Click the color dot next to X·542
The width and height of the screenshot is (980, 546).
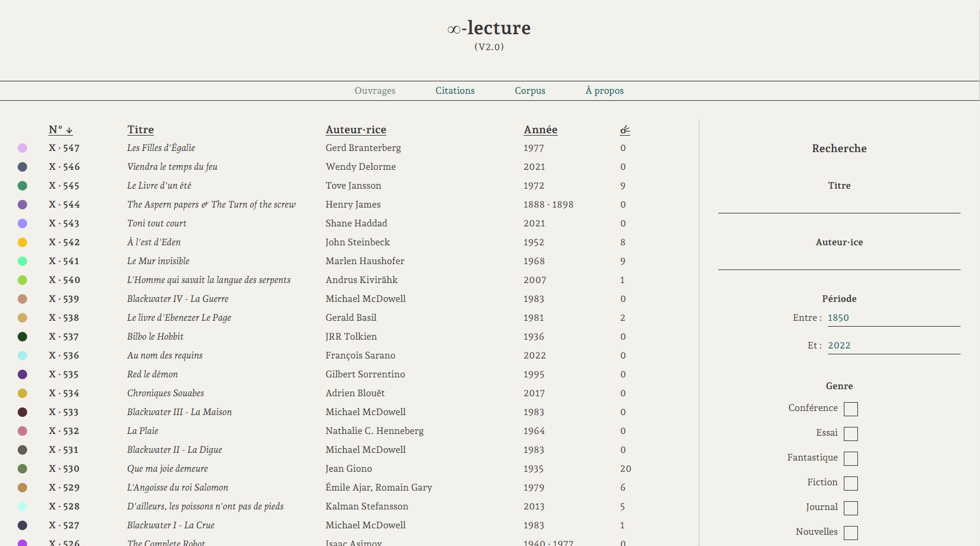tap(22, 242)
